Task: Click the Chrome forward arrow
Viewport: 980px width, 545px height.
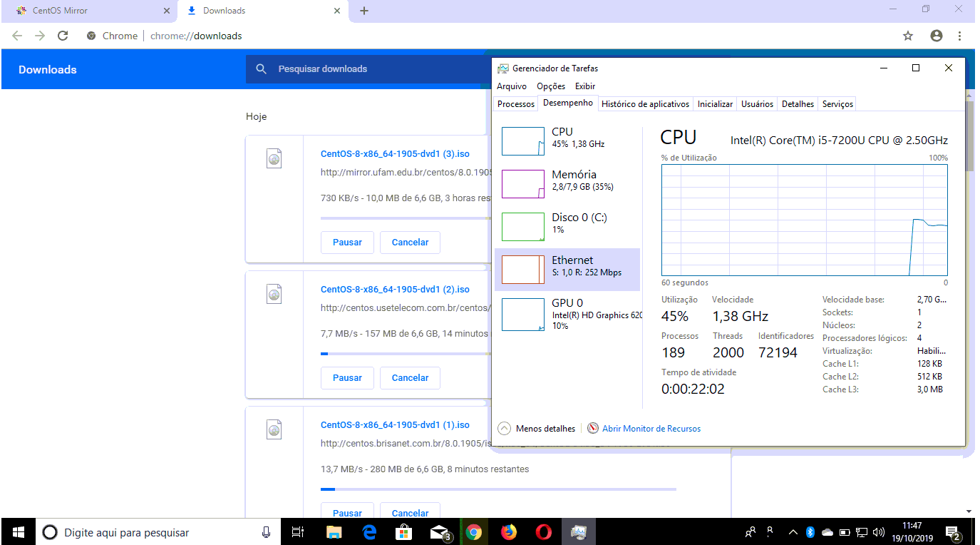Action: (40, 36)
